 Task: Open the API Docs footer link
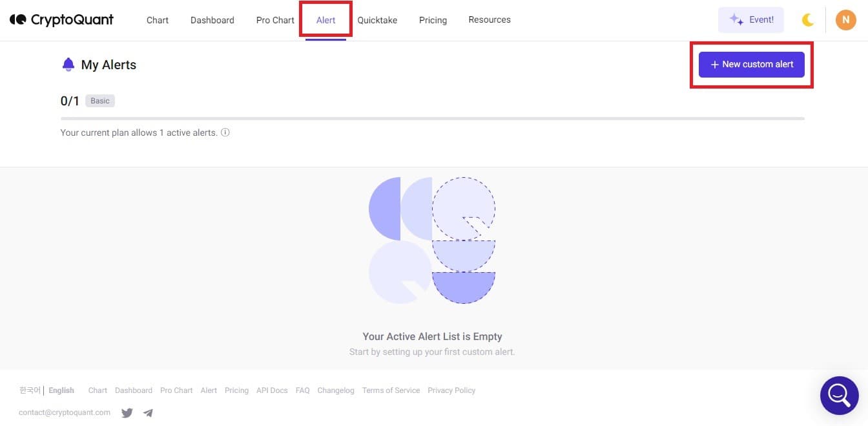click(272, 390)
